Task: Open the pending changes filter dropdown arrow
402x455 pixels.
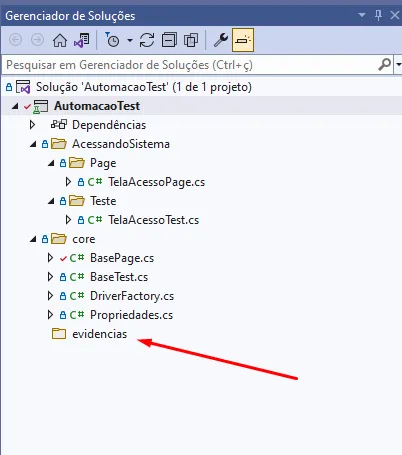Action: [130, 41]
